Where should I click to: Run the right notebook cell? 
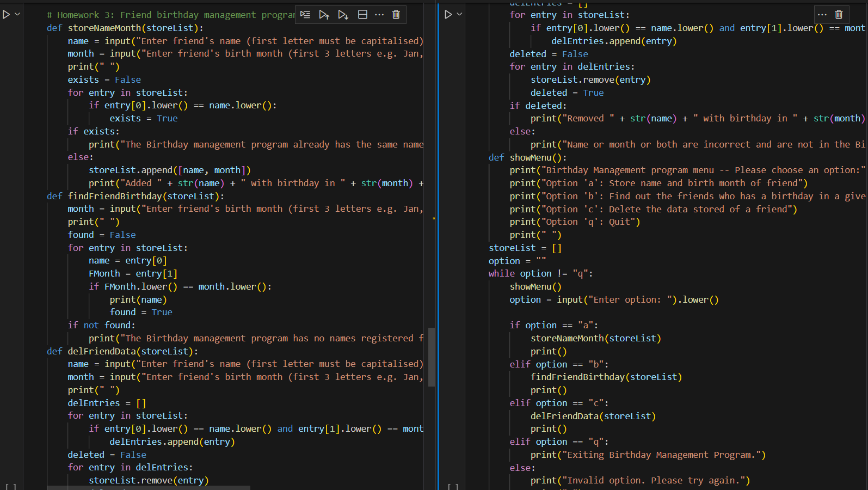(448, 15)
